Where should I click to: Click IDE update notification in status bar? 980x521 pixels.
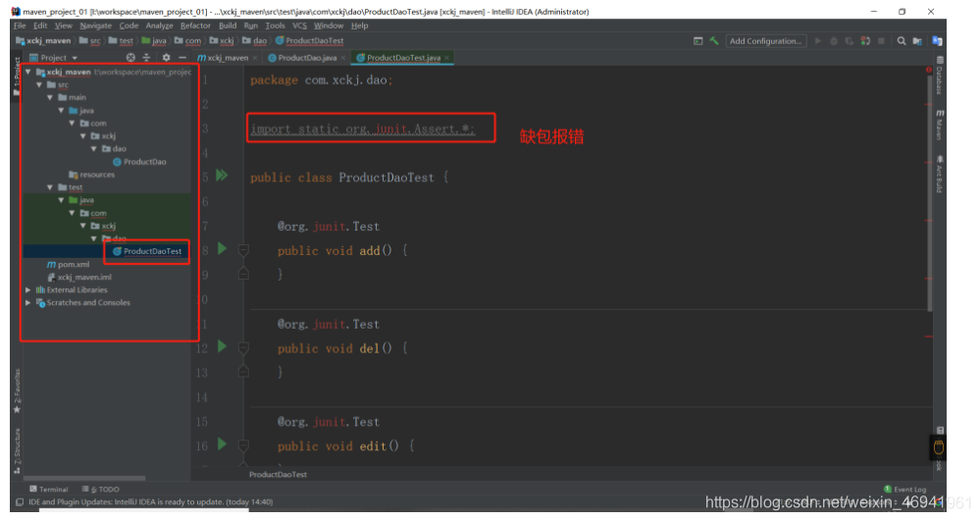tap(151, 501)
